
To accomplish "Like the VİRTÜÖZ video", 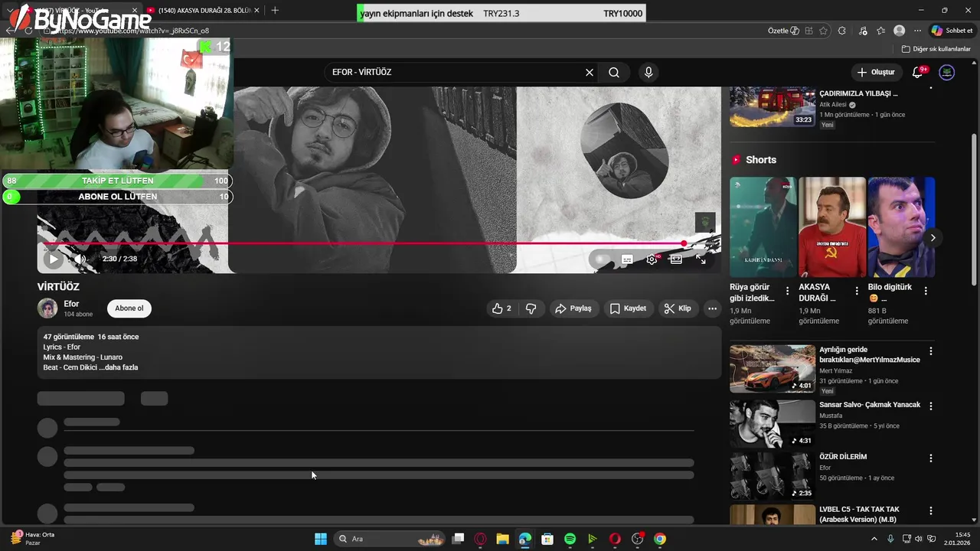I will pyautogui.click(x=501, y=308).
